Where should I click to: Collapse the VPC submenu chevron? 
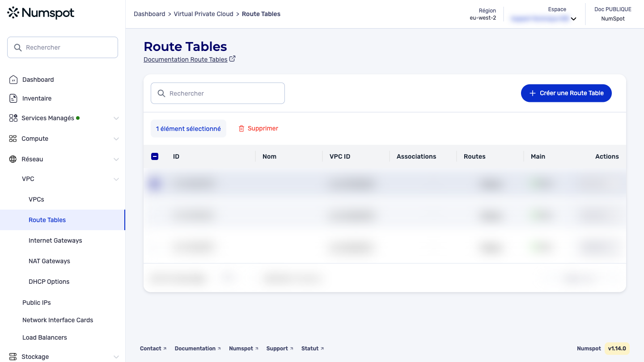click(x=116, y=179)
